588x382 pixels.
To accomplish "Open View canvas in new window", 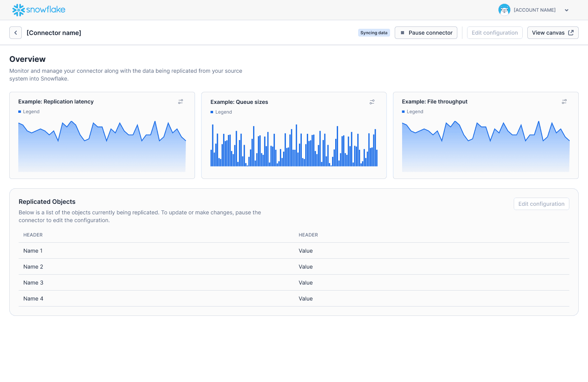I will pos(553,33).
